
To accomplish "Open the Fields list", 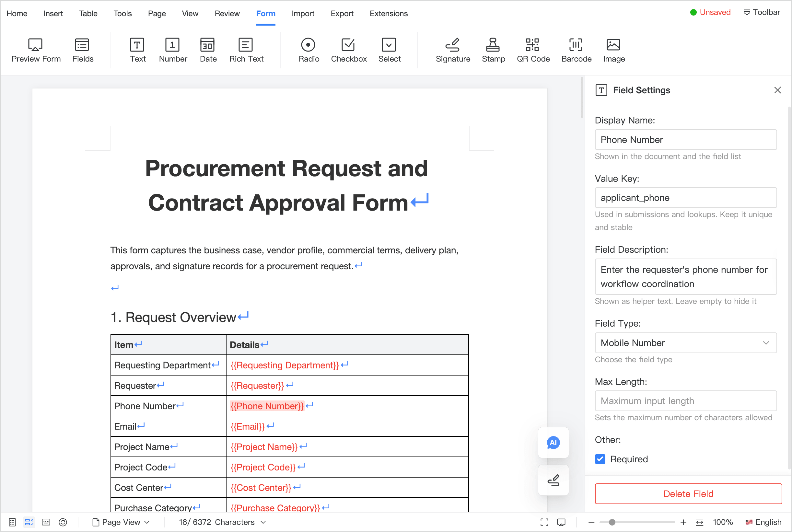I will 82,50.
